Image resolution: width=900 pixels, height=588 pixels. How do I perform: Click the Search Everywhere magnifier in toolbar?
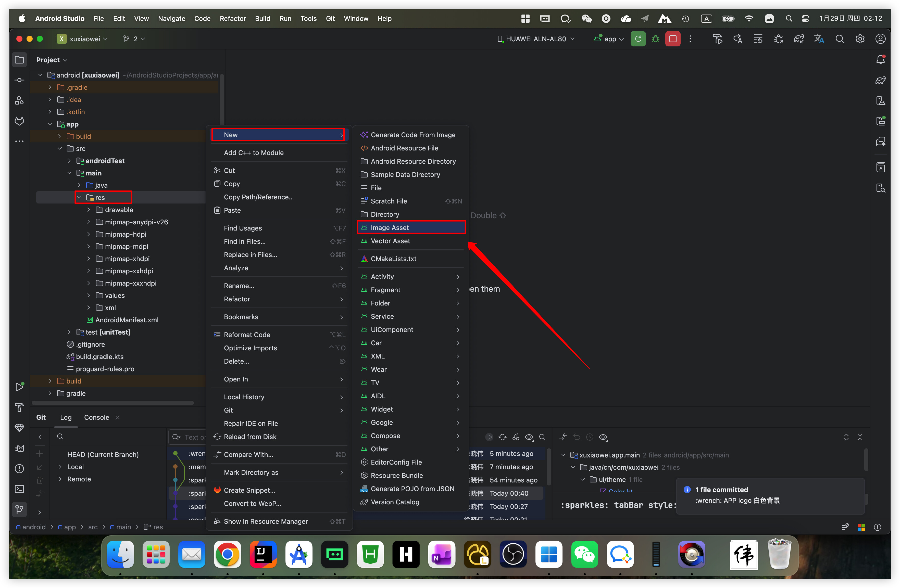tap(840, 39)
